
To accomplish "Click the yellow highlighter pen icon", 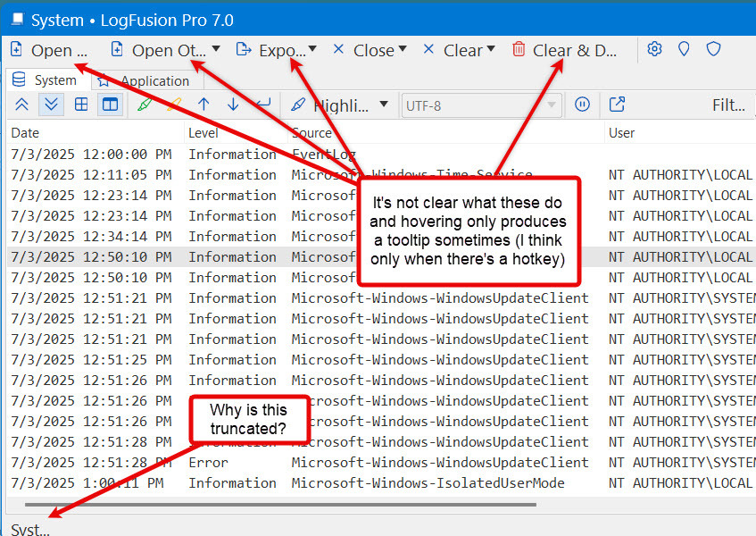I will tap(174, 105).
